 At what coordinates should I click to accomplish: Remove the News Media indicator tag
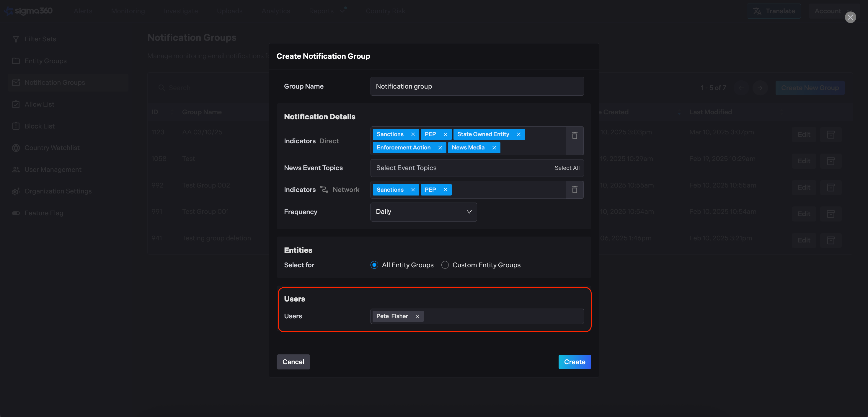(494, 148)
